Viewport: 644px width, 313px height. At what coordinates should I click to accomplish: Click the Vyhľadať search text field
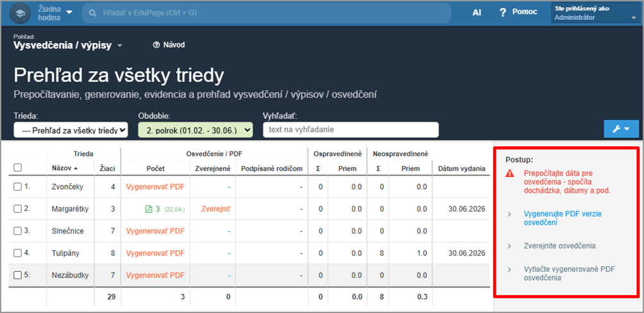(350, 130)
